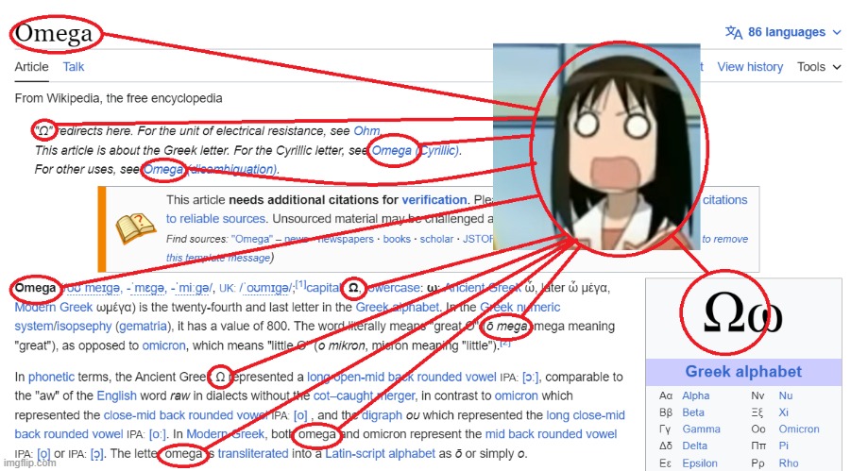
Task: Open the Omega (disambiguation) link
Action: tap(210, 169)
